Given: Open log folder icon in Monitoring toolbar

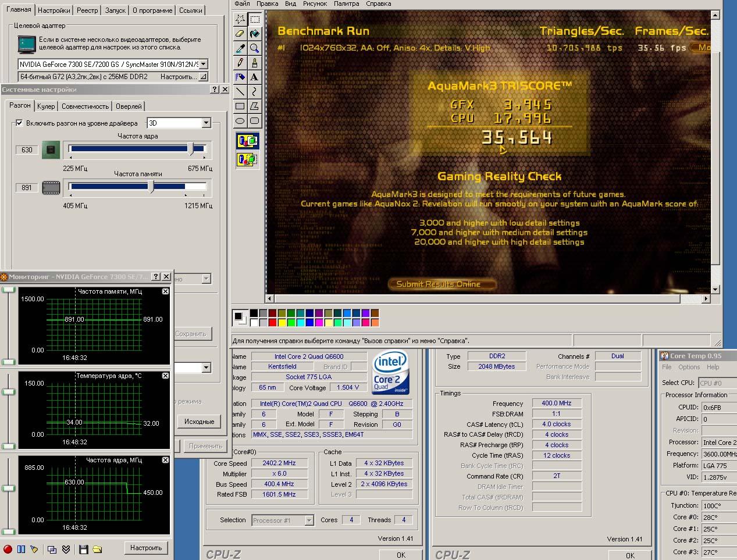Looking at the screenshot, I should click(97, 549).
